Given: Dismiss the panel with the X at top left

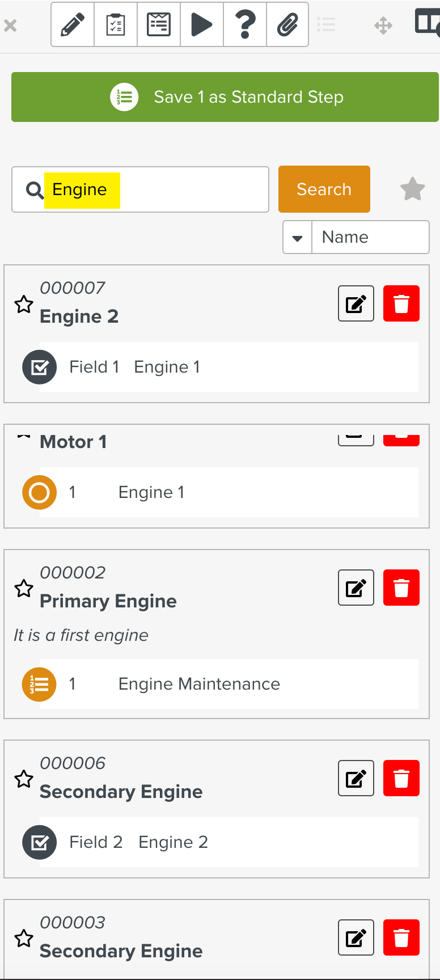Looking at the screenshot, I should tap(10, 25).
